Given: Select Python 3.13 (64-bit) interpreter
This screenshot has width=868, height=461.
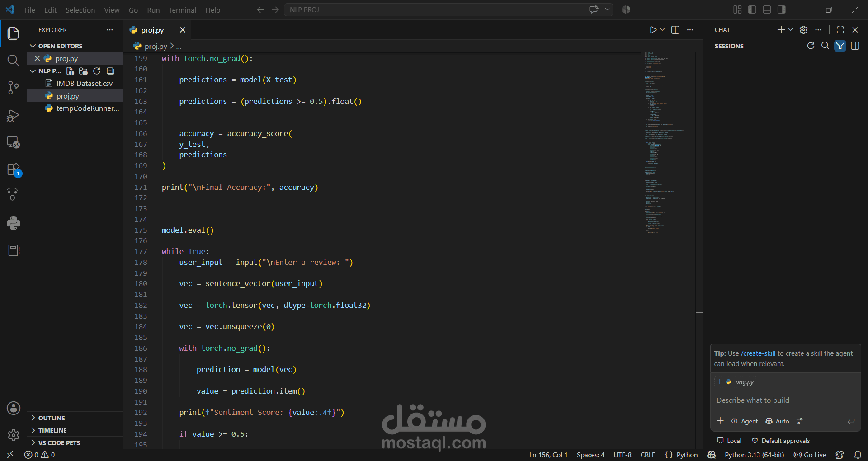Looking at the screenshot, I should click(754, 455).
